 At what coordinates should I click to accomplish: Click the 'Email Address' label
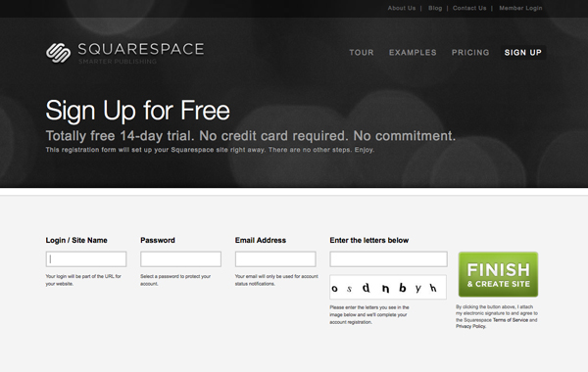tap(261, 240)
